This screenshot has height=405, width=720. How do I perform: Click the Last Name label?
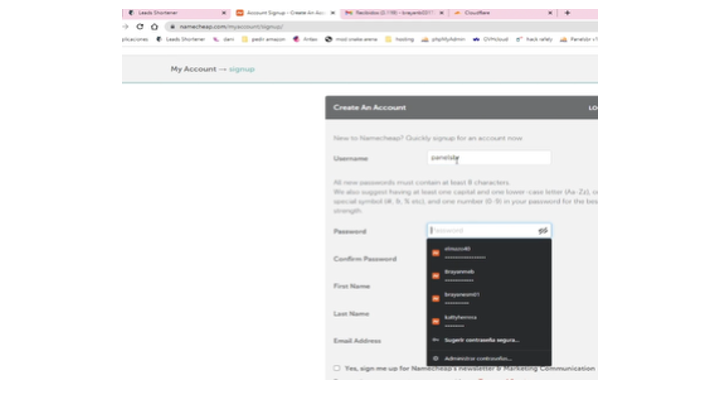(351, 314)
